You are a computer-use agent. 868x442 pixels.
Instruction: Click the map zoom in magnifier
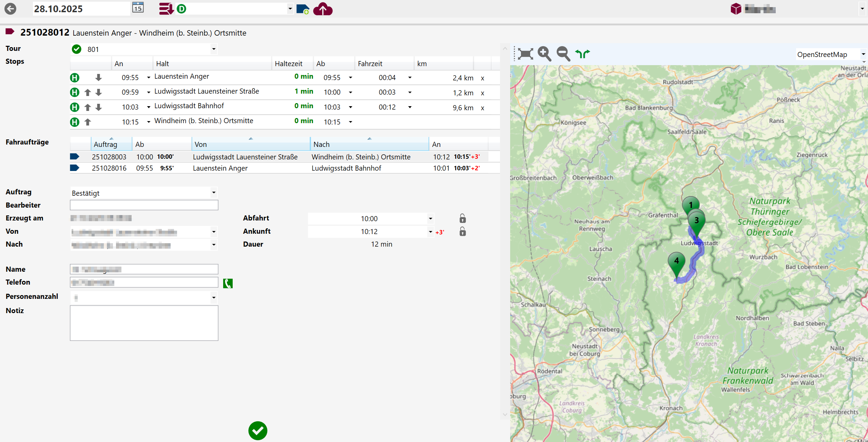[x=544, y=54]
